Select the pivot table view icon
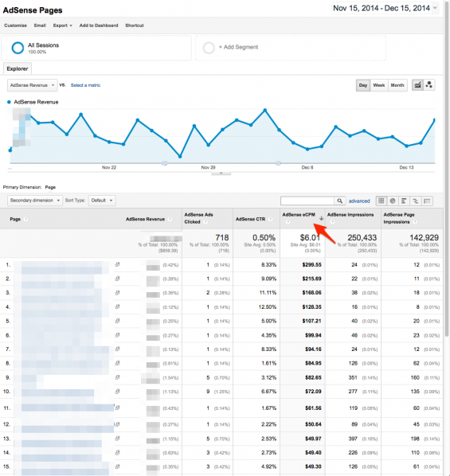Screen dimensions: 450x476 point(427,201)
